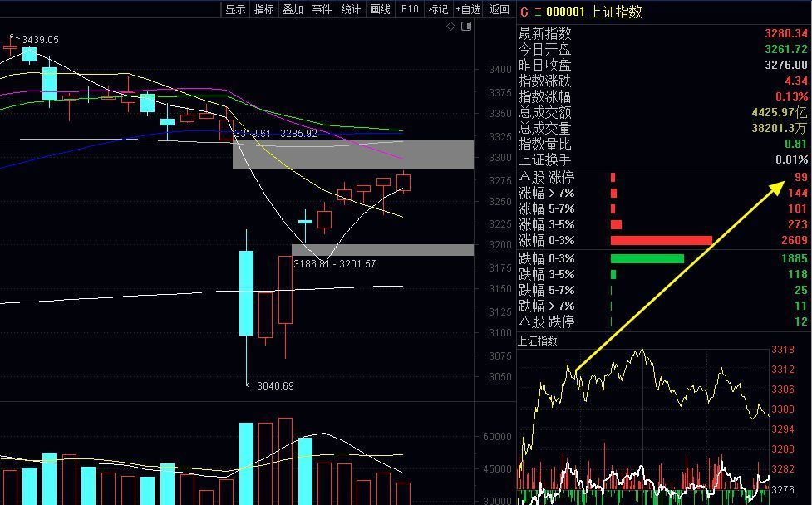
Task: Add to watchlist with +自选
Action: 468,9
